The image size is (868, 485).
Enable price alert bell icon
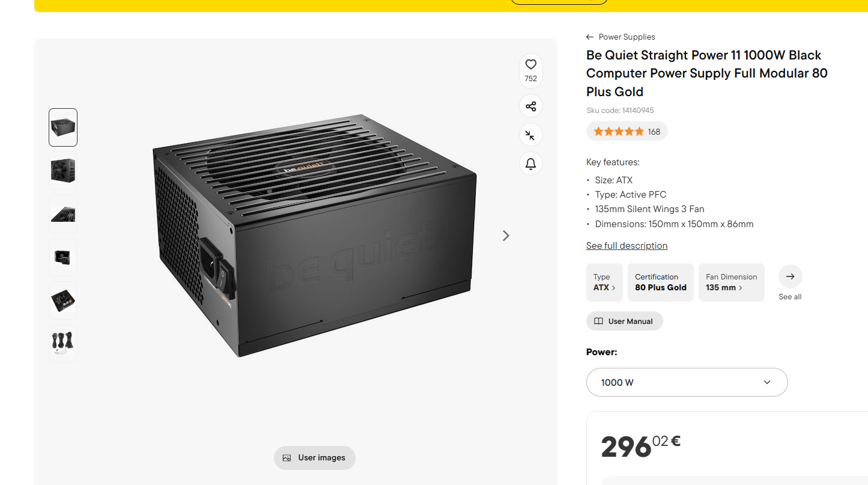coord(530,163)
